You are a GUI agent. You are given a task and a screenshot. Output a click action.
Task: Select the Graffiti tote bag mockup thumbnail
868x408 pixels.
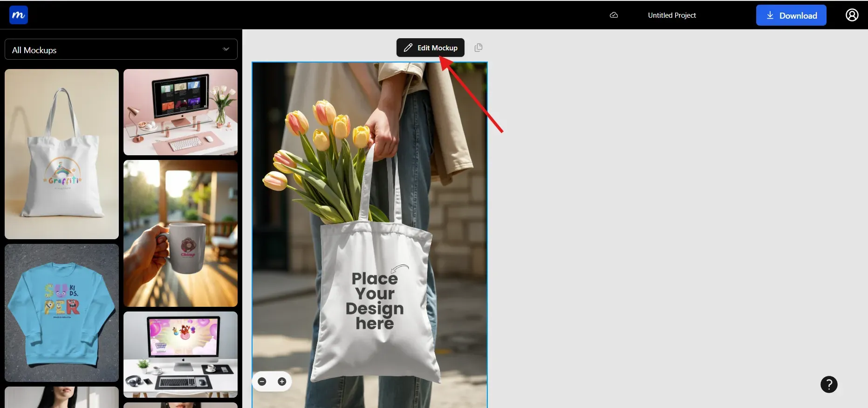(62, 154)
